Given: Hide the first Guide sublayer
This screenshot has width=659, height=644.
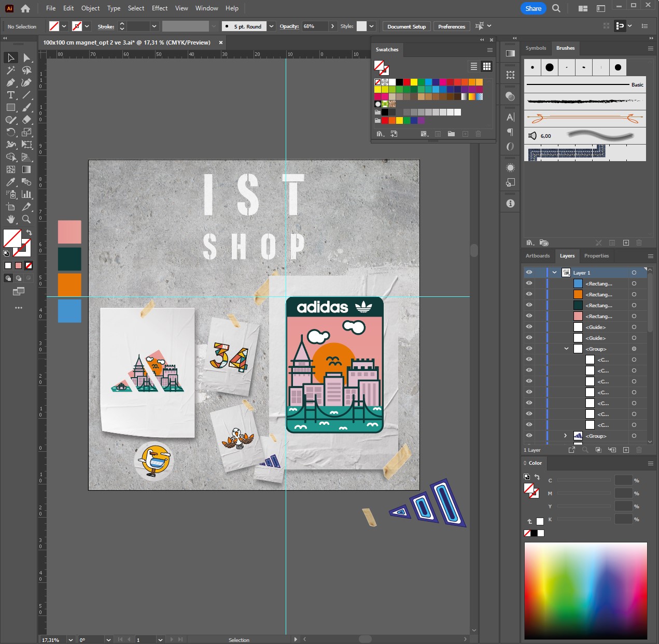Looking at the screenshot, I should (529, 327).
